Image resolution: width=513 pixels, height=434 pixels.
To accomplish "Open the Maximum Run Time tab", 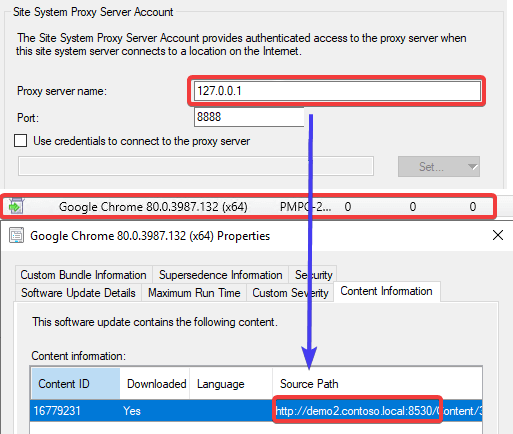I will point(194,293).
